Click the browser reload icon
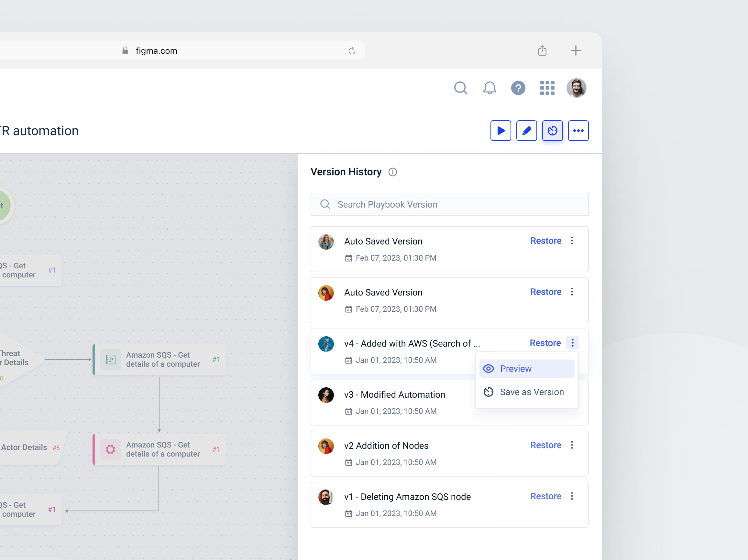Screen dimensions: 748x560 pyautogui.click(x=352, y=51)
